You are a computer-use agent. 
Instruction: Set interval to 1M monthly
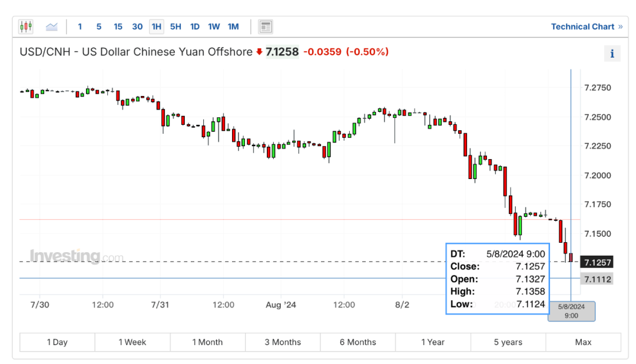(233, 27)
